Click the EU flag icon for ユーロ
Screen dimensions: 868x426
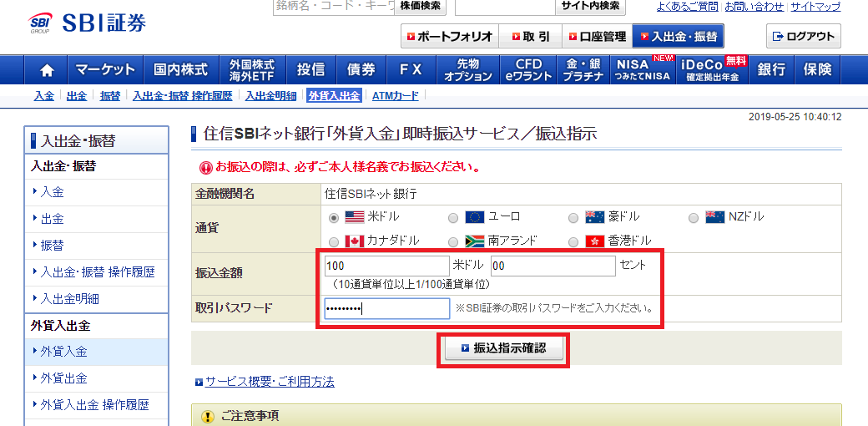474,217
